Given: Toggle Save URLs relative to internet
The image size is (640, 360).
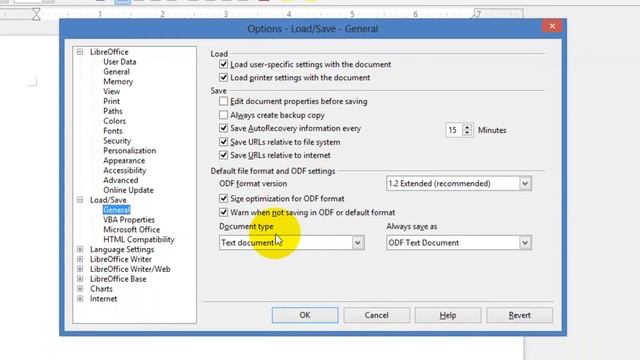Looking at the screenshot, I should coord(223,155).
